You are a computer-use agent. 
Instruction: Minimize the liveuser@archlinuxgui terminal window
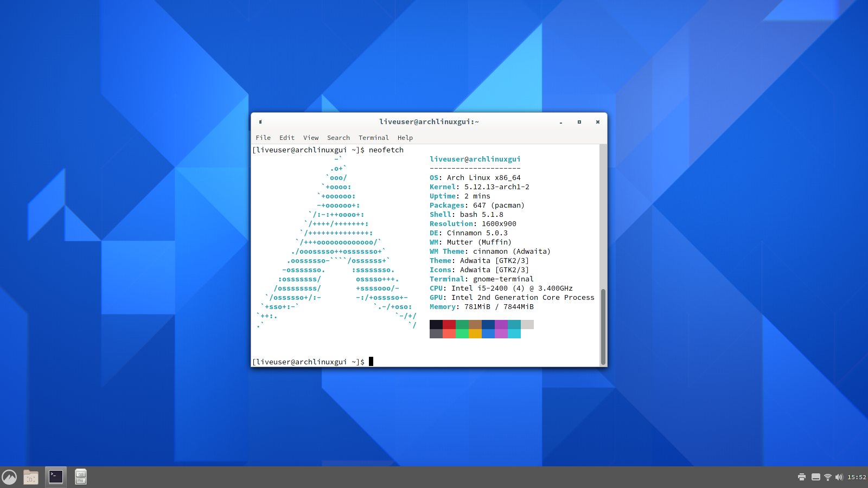tap(561, 122)
